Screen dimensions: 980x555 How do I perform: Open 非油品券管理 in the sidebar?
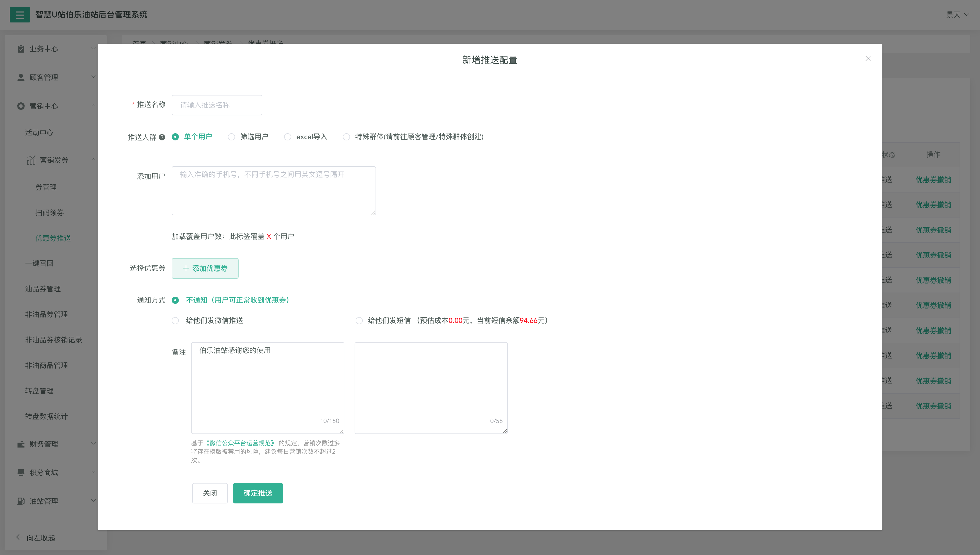(x=46, y=315)
